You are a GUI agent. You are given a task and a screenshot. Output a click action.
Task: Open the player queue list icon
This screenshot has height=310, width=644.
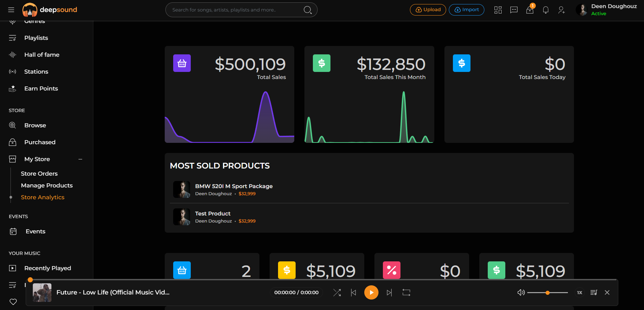pyautogui.click(x=594, y=292)
